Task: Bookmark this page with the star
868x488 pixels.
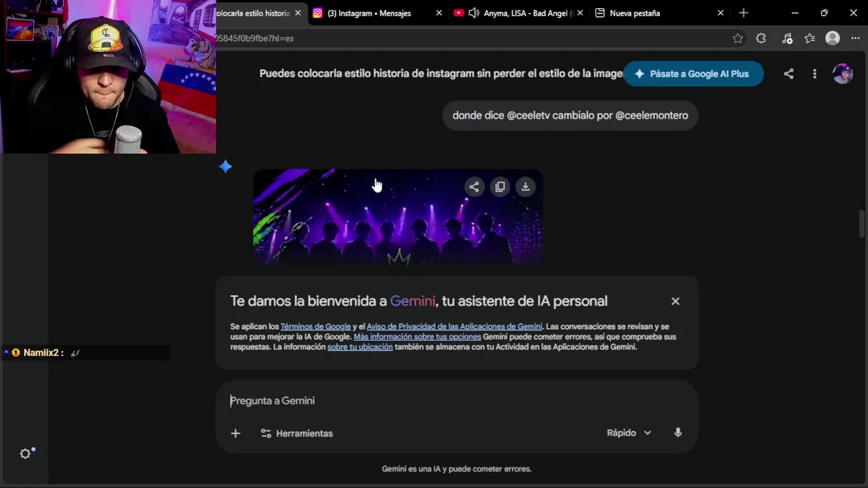Action: click(738, 39)
